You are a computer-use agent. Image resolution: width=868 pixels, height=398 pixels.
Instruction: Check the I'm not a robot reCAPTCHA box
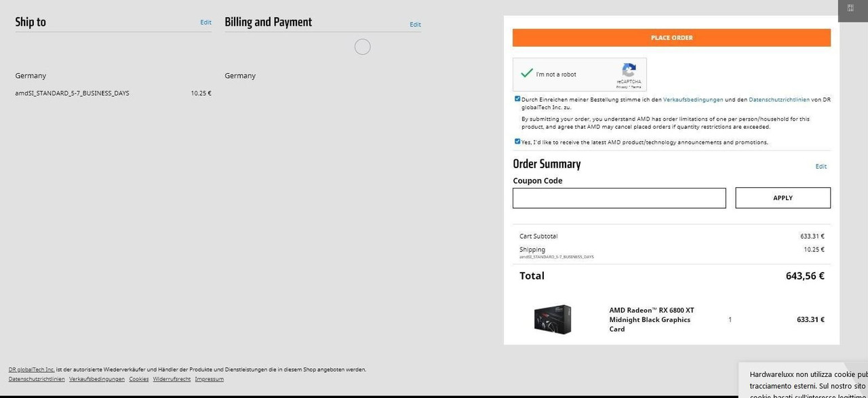coord(526,73)
